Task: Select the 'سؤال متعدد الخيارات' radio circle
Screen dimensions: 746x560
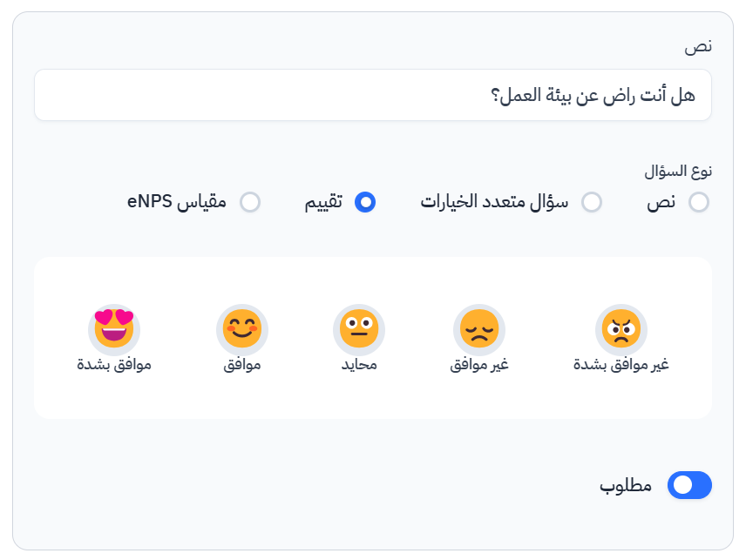Action: click(x=592, y=203)
